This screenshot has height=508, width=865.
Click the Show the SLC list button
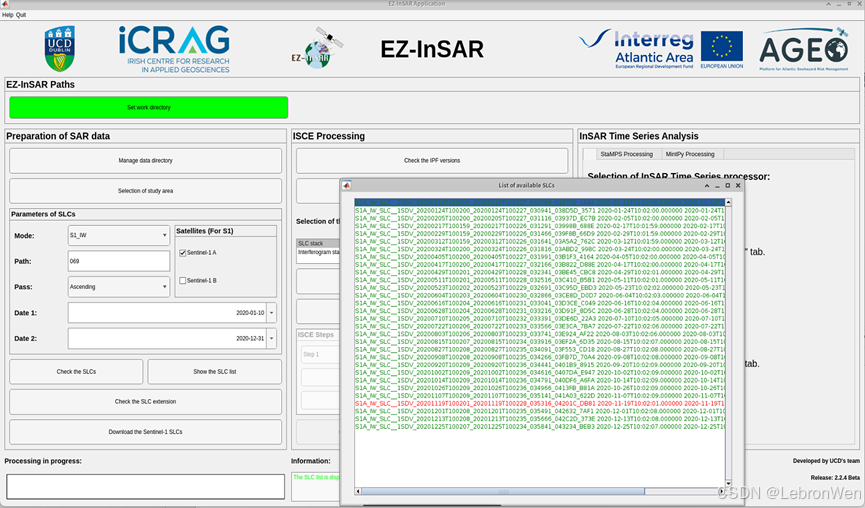215,372
